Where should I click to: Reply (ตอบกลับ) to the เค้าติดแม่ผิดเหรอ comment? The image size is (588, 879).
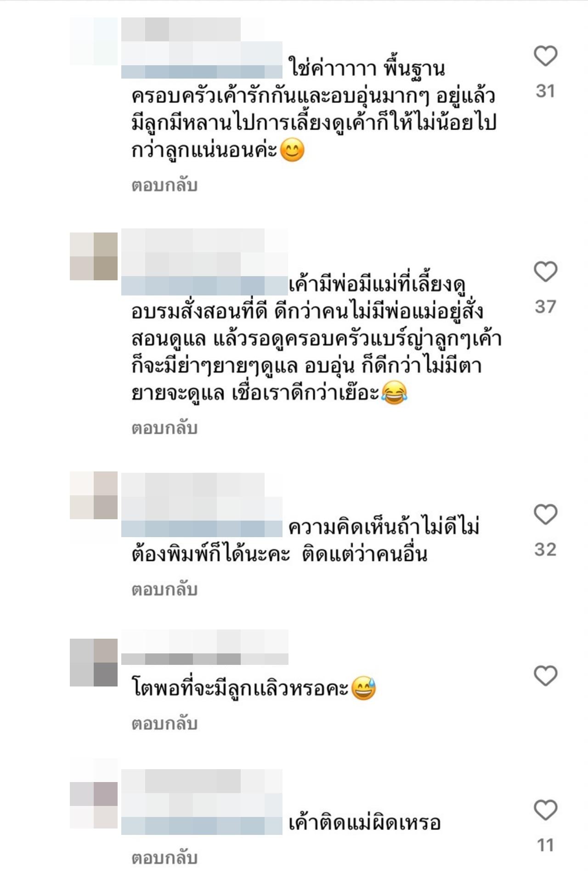tap(164, 858)
